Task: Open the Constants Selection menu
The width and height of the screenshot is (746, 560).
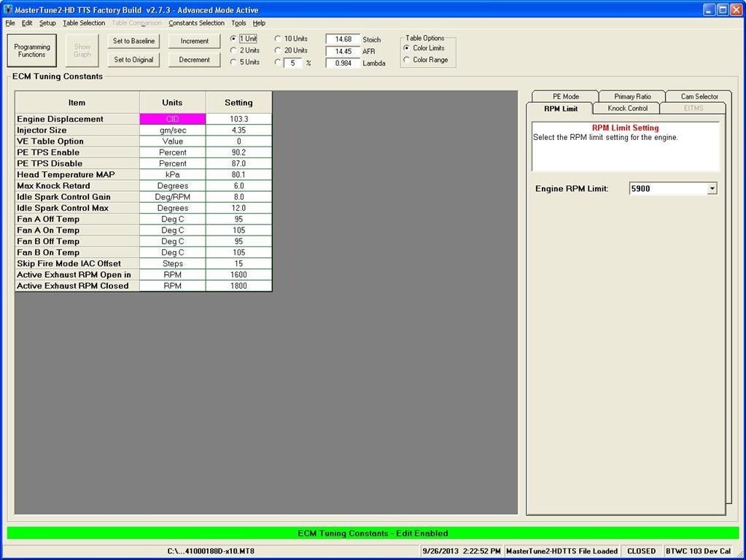Action: tap(196, 23)
